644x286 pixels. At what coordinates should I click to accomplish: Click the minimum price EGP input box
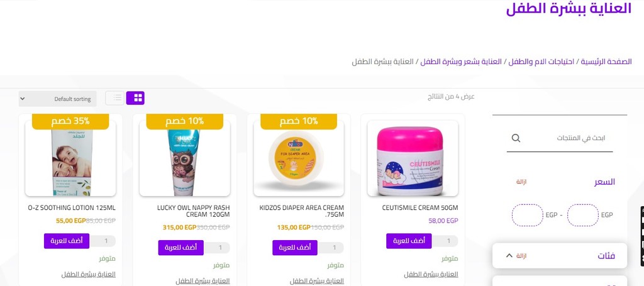click(583, 215)
